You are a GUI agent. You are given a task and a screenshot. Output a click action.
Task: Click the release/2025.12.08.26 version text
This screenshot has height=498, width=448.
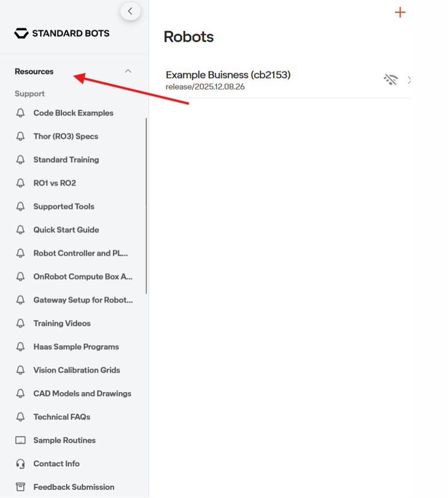205,87
